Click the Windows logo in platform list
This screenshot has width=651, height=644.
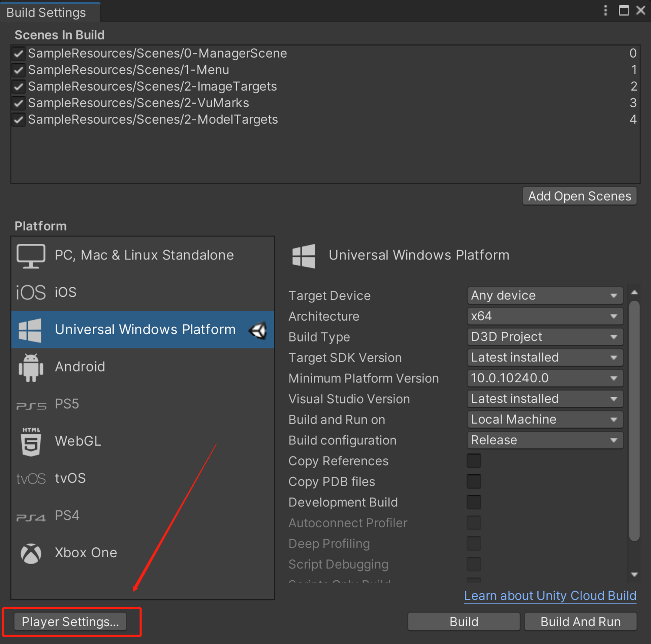(x=30, y=330)
